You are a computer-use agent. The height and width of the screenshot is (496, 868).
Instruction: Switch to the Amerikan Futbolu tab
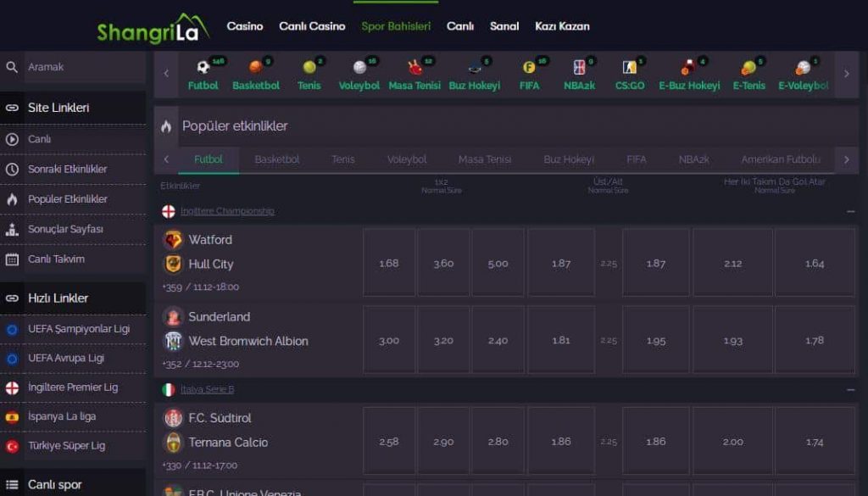781,159
